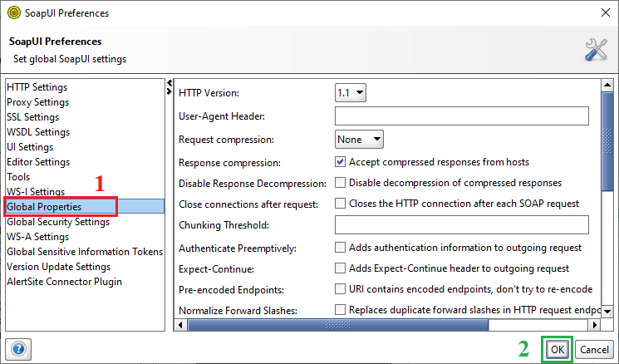The image size is (619, 364).
Task: Select Version Update Settings entry
Action: coord(85,267)
